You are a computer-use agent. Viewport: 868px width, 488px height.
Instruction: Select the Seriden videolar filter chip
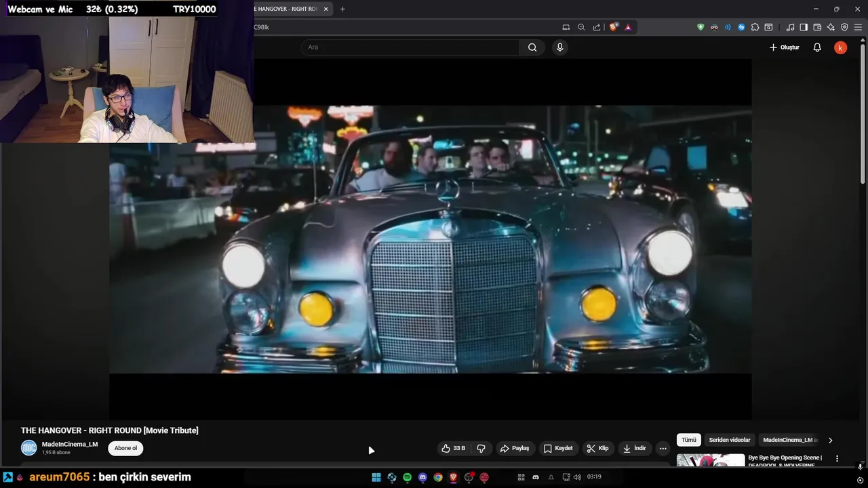(x=730, y=440)
